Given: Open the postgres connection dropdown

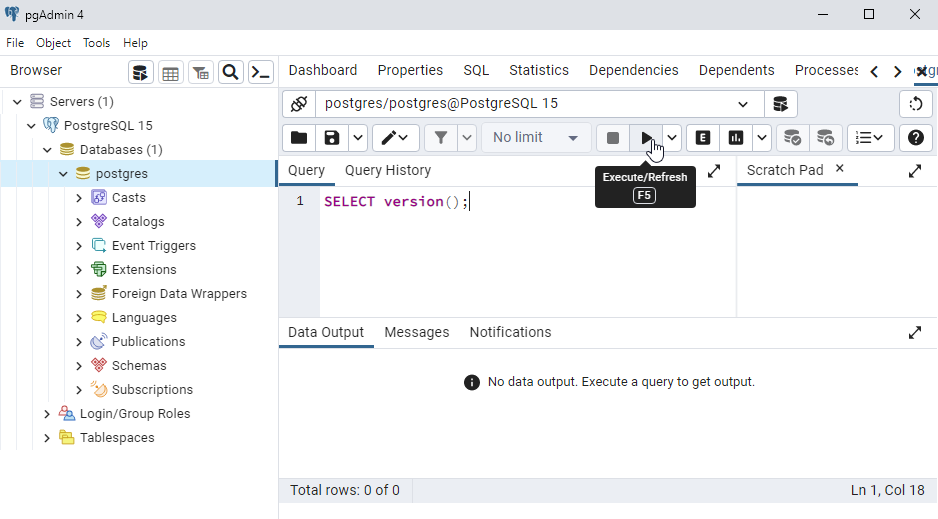Looking at the screenshot, I should coord(743,104).
